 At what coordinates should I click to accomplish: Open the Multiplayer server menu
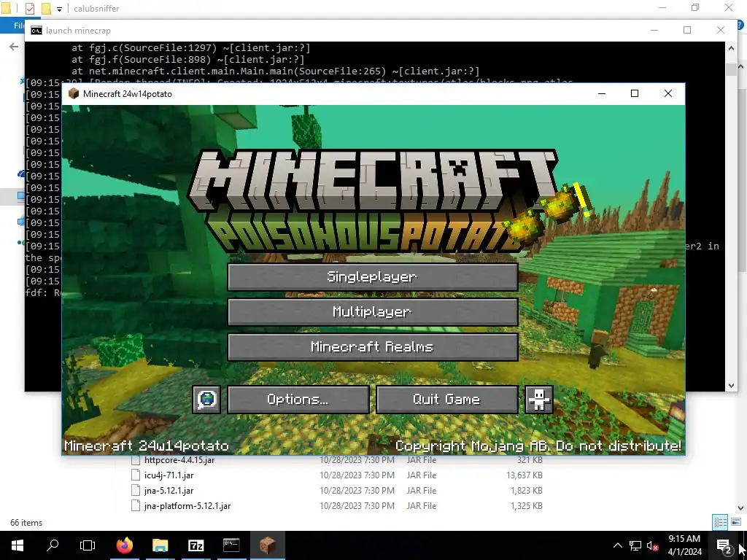click(x=373, y=312)
